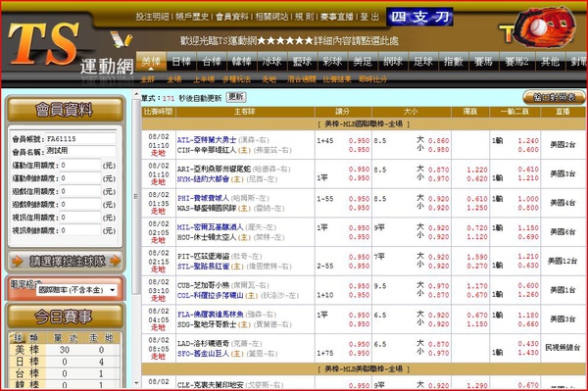Click the 會員名稱 field showing 測試用

click(x=80, y=151)
